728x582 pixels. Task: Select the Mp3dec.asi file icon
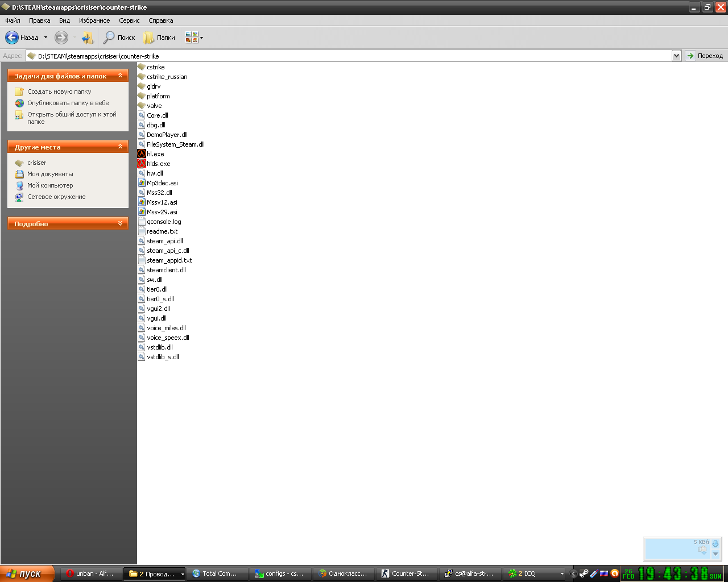142,182
